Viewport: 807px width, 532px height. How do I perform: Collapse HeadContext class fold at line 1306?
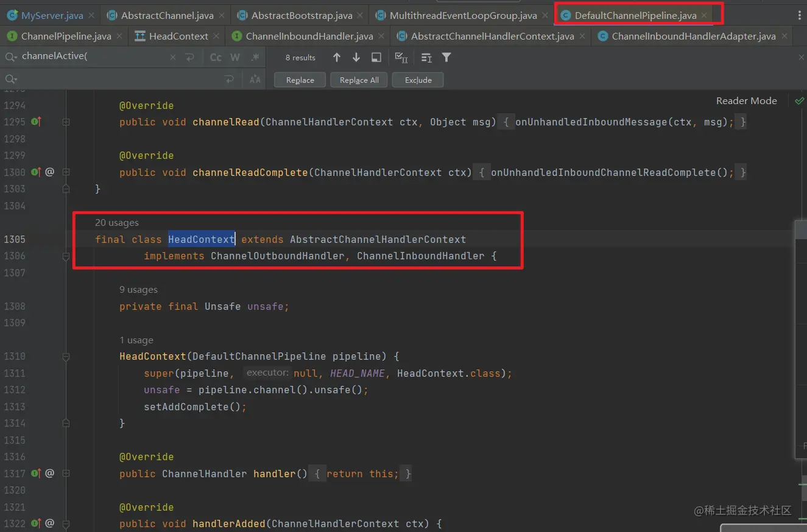click(x=66, y=257)
